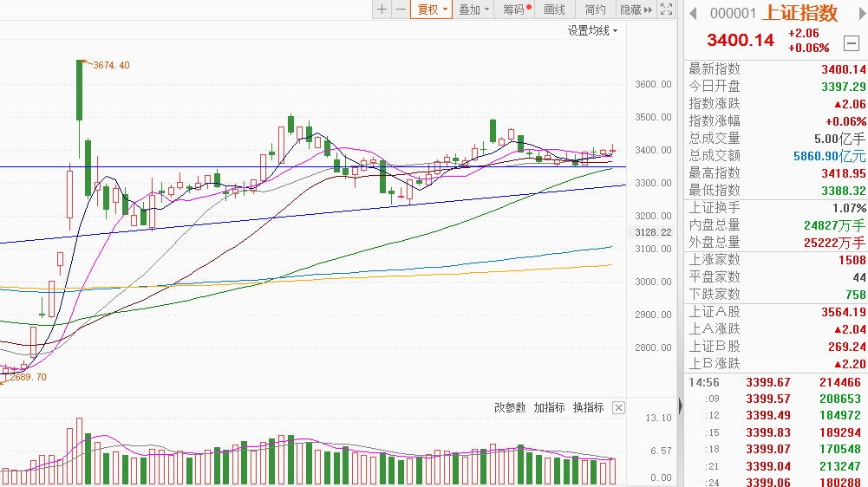868x487 pixels.
Task: Click 改参数 to modify indicator parameters
Action: 510,407
